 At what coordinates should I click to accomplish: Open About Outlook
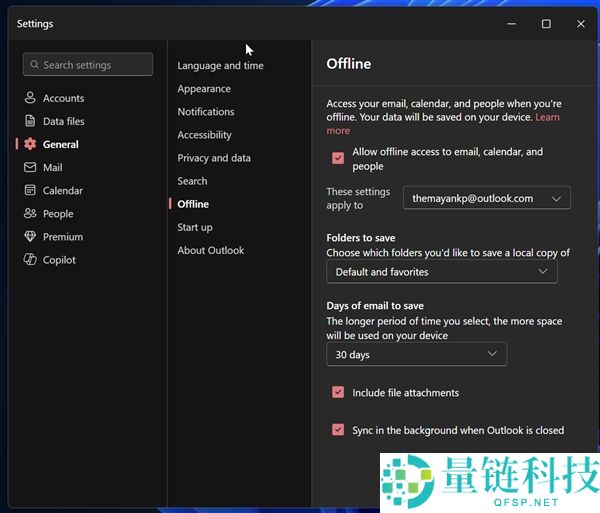click(210, 250)
